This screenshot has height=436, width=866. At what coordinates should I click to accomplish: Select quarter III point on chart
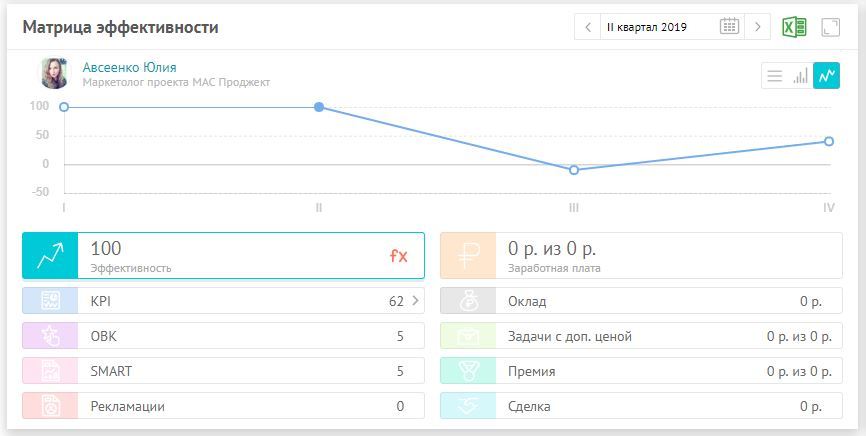pos(574,170)
